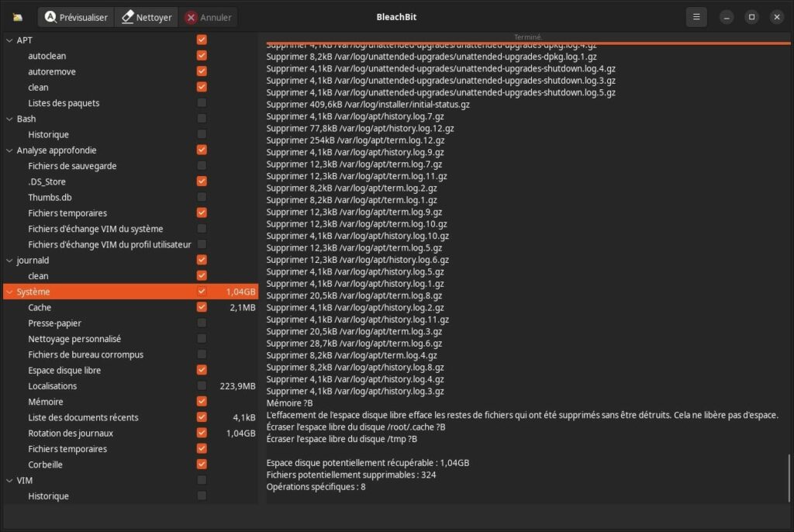This screenshot has width=794, height=532.
Task: Select the Fichiers de sauvegarde row label
Action: click(72, 166)
